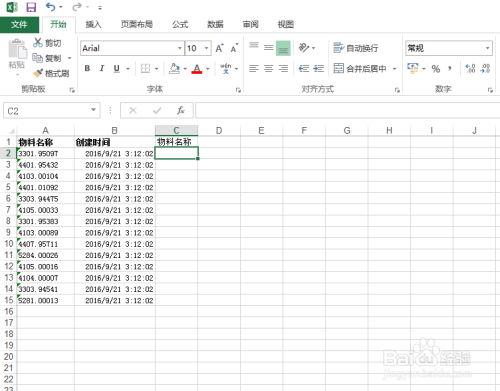Open Customize Quick Access Toolbar dropdown
The height and width of the screenshot is (391, 500).
pos(100,7)
